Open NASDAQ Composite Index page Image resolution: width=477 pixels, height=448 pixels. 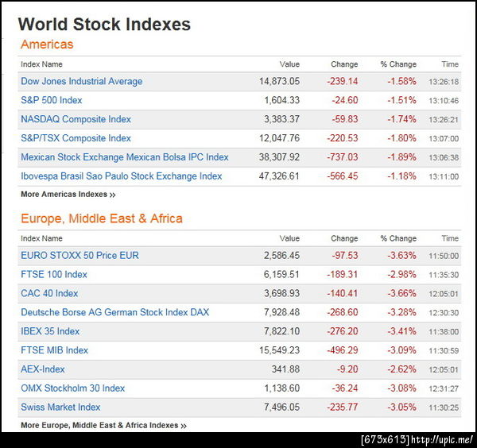pos(76,119)
